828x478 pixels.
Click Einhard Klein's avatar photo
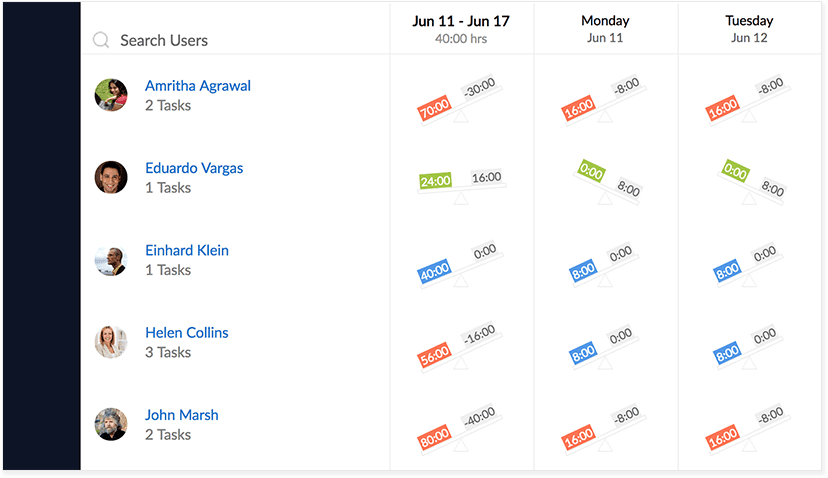[111, 260]
